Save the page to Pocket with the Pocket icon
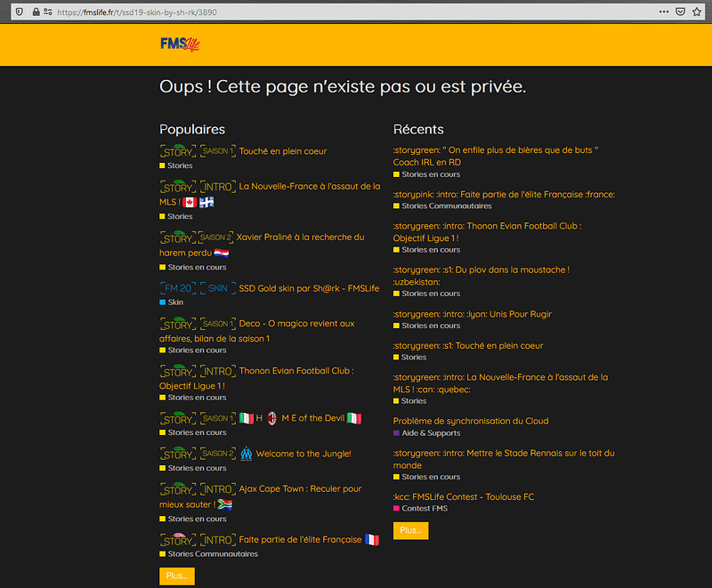The width and height of the screenshot is (712, 588). pyautogui.click(x=680, y=12)
